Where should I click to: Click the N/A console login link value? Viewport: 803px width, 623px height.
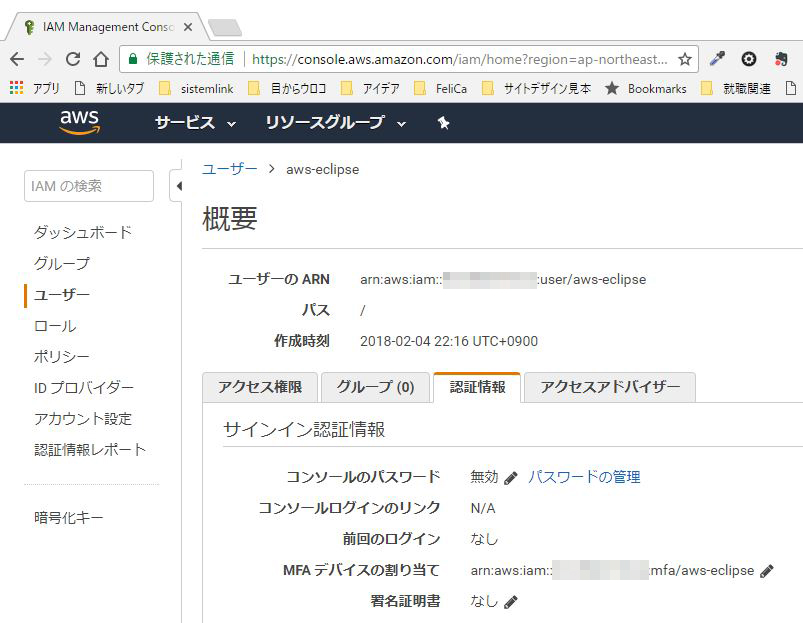[x=483, y=508]
